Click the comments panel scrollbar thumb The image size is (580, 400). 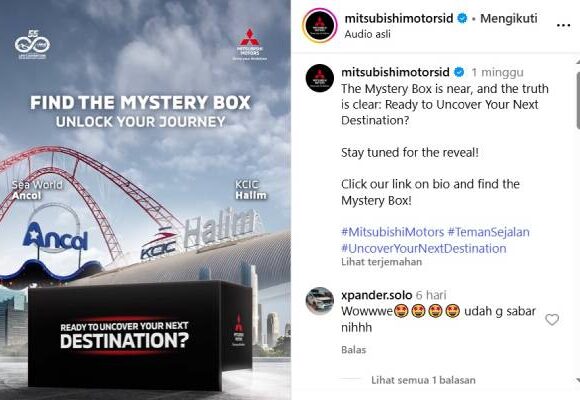[x=578, y=98]
